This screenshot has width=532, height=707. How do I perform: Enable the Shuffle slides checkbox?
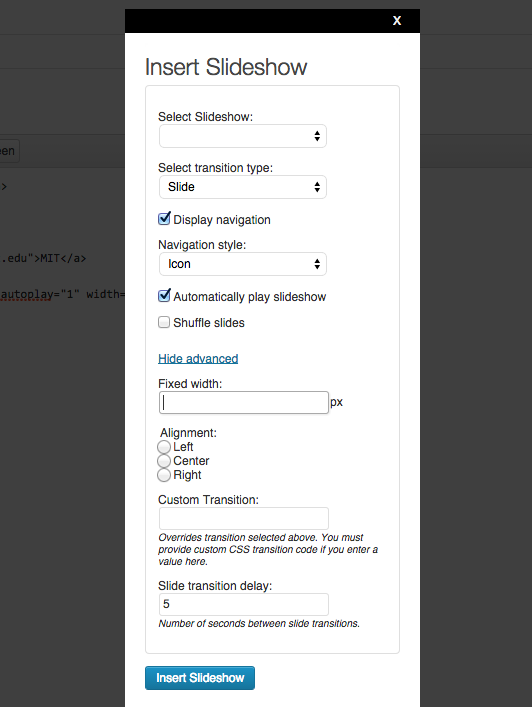pyautogui.click(x=164, y=322)
